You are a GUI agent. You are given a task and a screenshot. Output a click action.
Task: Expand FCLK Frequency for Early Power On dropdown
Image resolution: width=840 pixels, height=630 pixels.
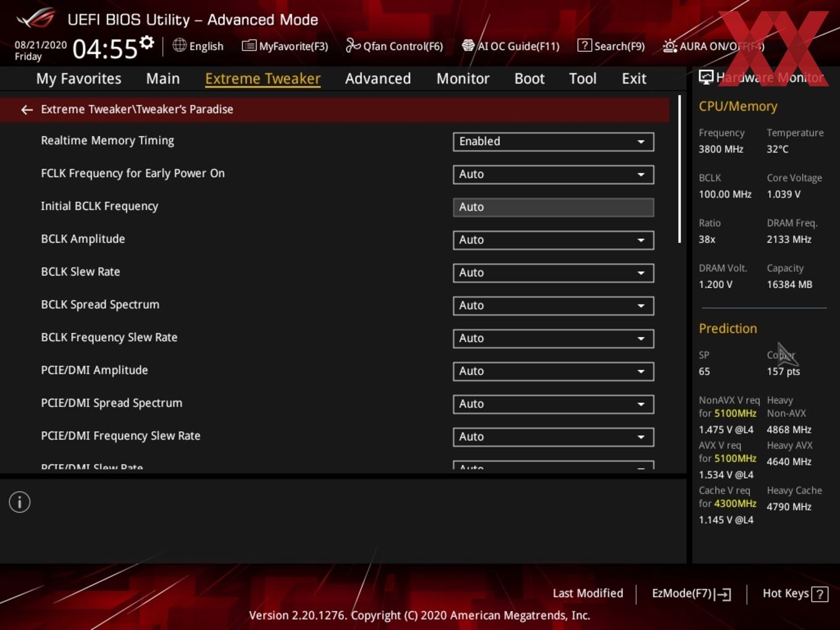553,174
